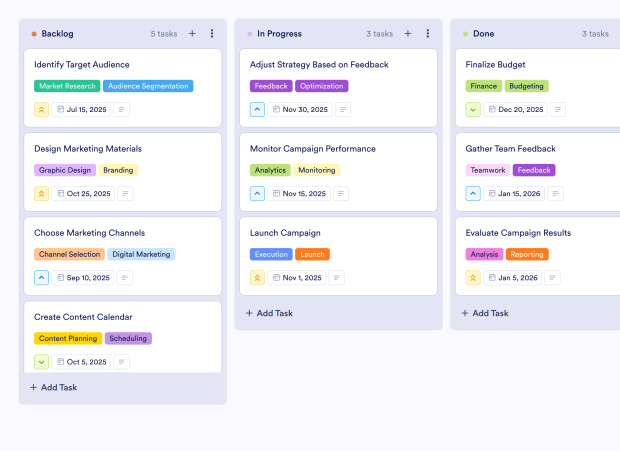The image size is (620, 451).
Task: Open the Gather Team Feedback card
Action: click(x=510, y=149)
